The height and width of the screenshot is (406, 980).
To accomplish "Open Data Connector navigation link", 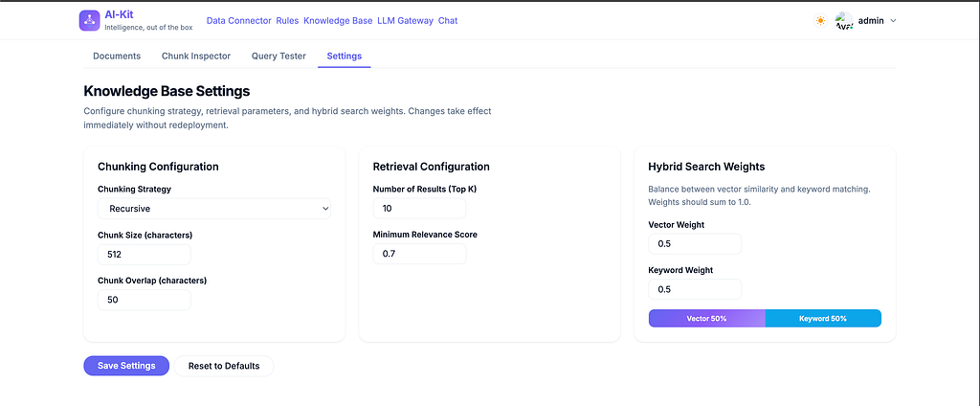I will (x=238, y=21).
